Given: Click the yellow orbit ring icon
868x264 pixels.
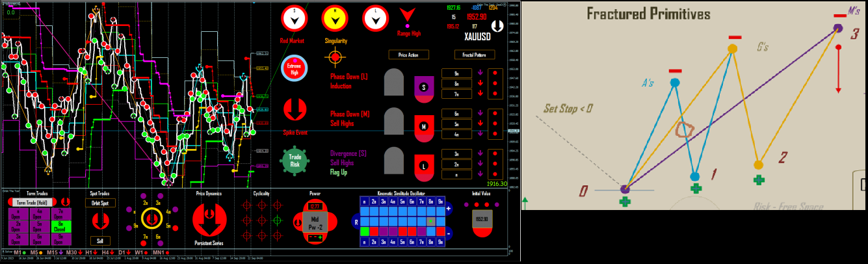Looking at the screenshot, I should [x=151, y=218].
